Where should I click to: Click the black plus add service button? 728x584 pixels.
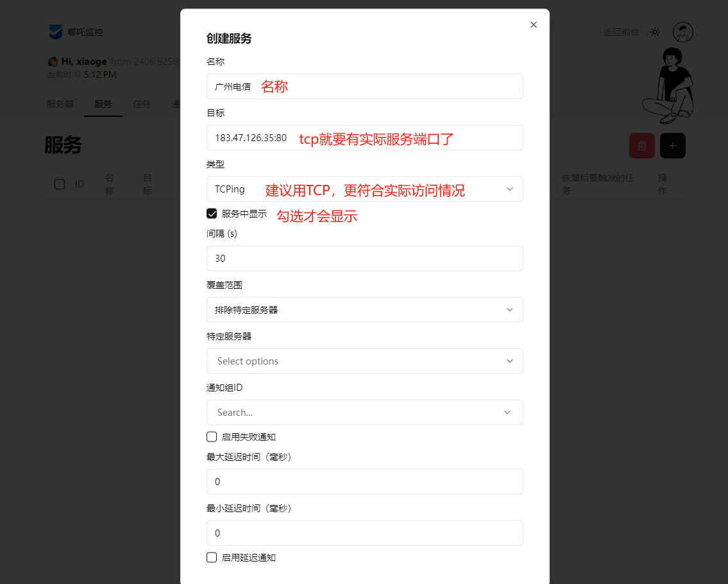[x=672, y=146]
